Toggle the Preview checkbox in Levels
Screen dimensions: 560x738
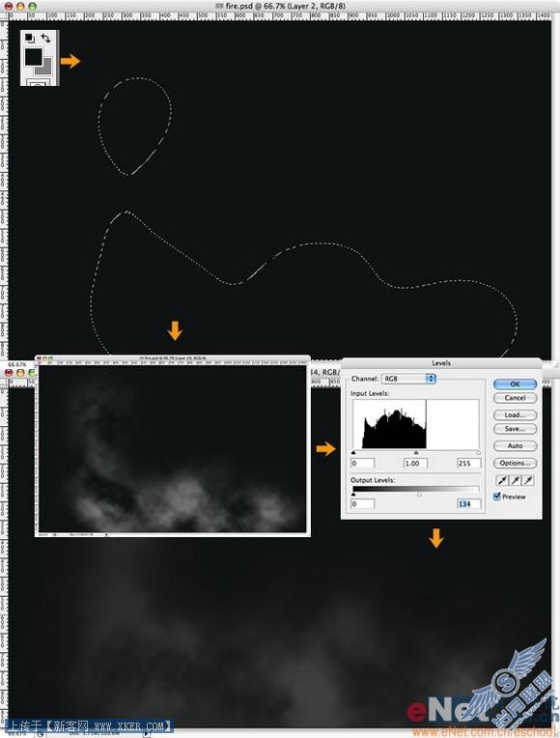click(496, 497)
